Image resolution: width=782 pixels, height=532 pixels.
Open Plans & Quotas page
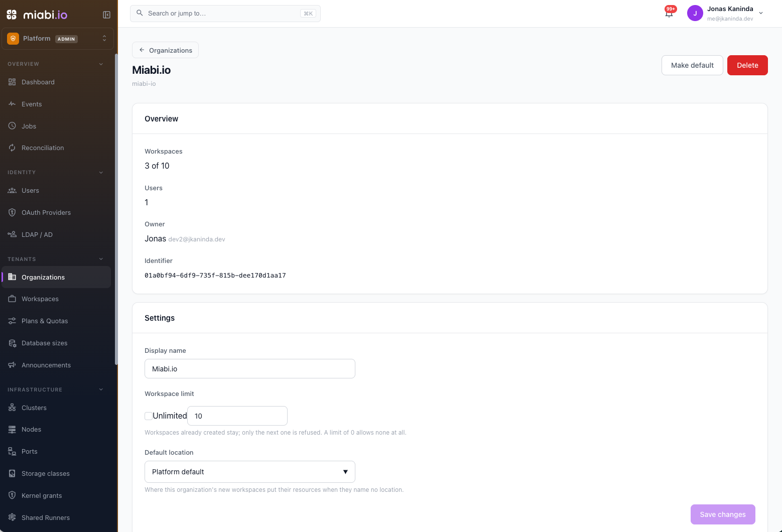[56, 321]
